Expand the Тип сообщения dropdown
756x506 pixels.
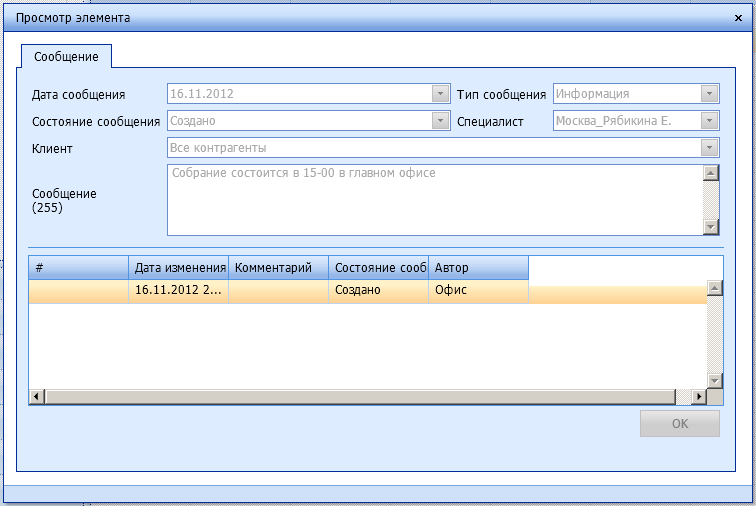710,94
